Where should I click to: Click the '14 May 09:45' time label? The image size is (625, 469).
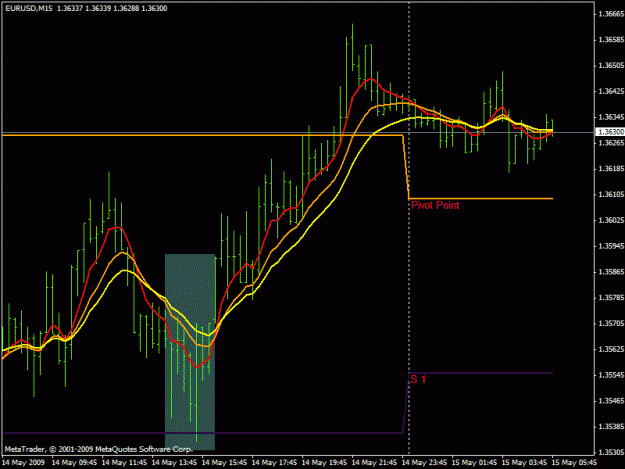coord(74,463)
